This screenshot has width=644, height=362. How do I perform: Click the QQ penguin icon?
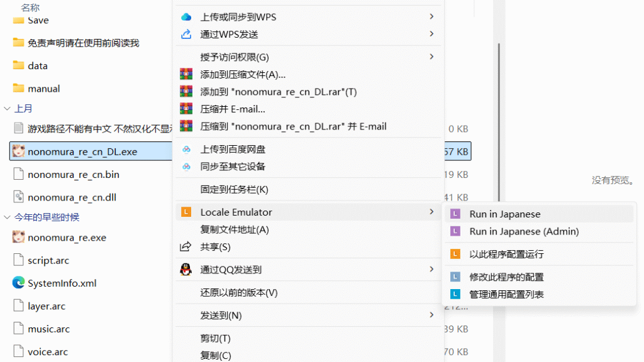186,270
